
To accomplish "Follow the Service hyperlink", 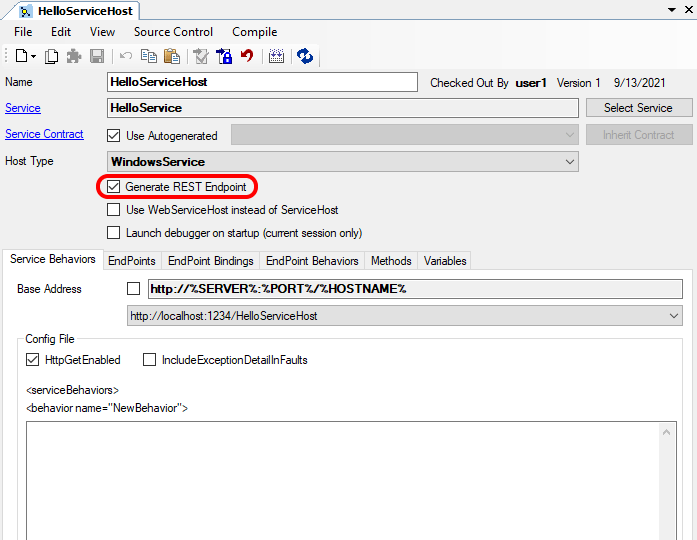I will [x=23, y=108].
